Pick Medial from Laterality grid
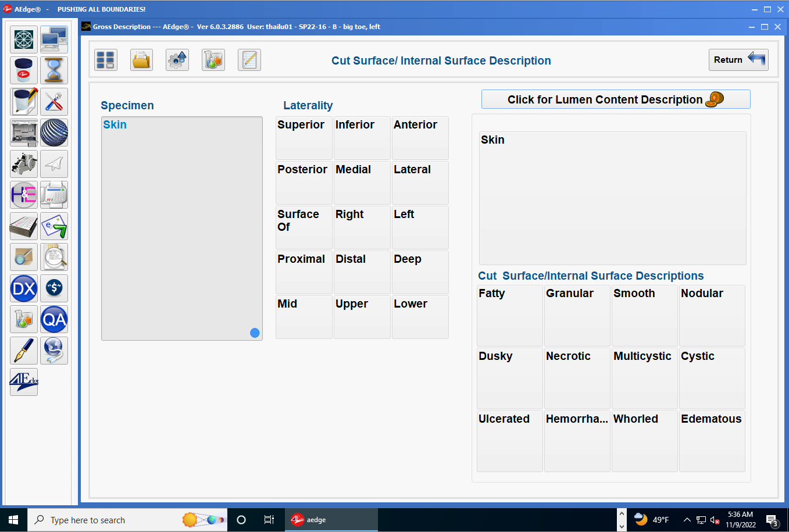789x532 pixels. click(x=362, y=183)
